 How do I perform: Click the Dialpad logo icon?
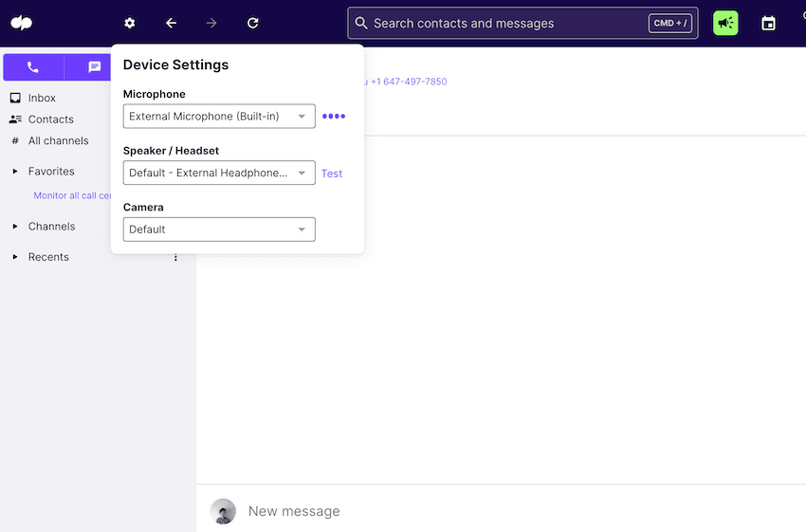pos(21,23)
